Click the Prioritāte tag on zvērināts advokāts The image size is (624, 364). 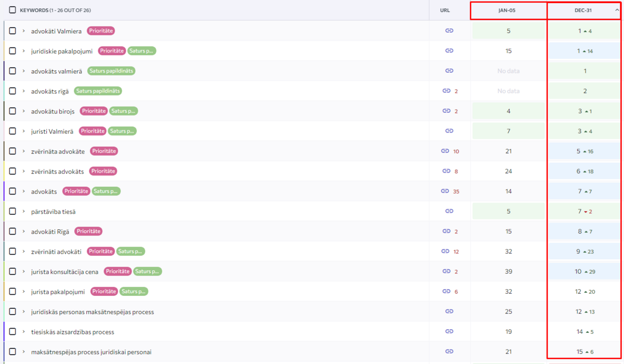click(103, 172)
